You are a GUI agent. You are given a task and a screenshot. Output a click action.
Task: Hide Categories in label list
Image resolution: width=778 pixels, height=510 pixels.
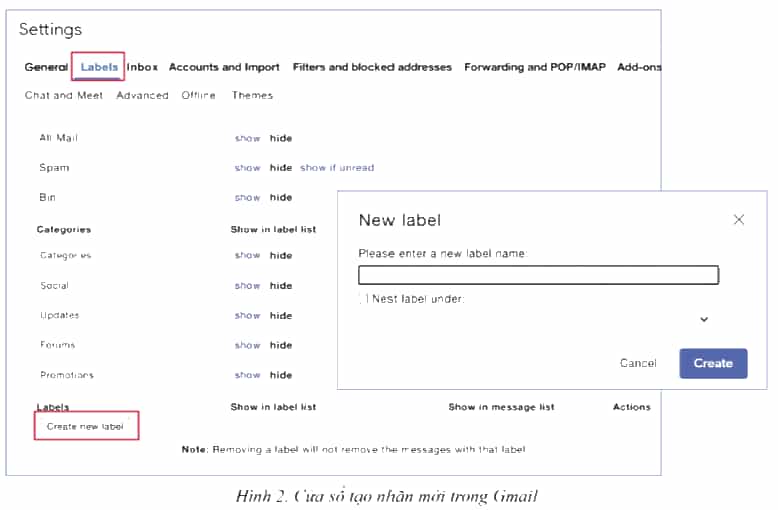281,255
